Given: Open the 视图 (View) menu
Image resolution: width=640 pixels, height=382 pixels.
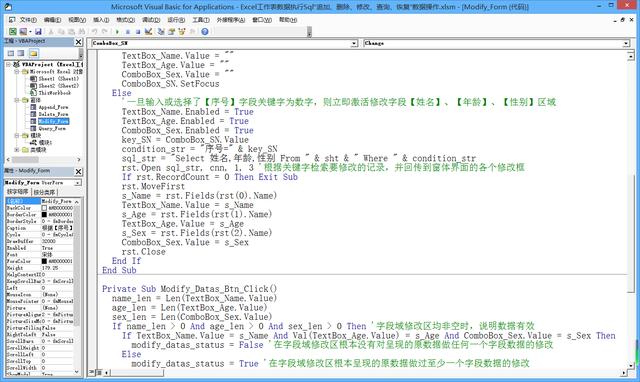Looking at the screenshot, I should [77, 20].
